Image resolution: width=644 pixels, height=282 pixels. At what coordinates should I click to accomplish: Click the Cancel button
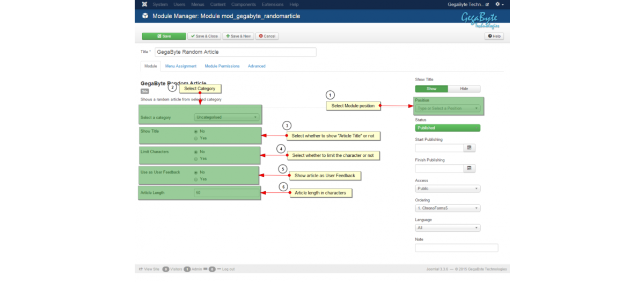[x=267, y=36]
